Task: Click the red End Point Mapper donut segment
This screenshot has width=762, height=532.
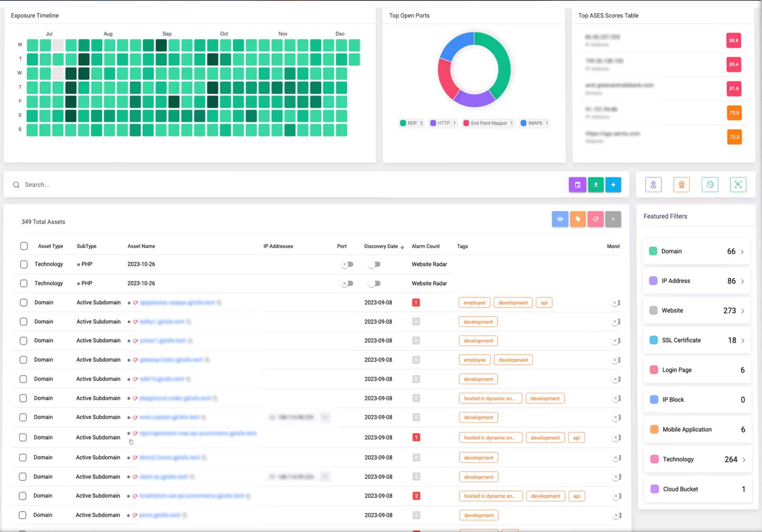Action: coord(446,79)
